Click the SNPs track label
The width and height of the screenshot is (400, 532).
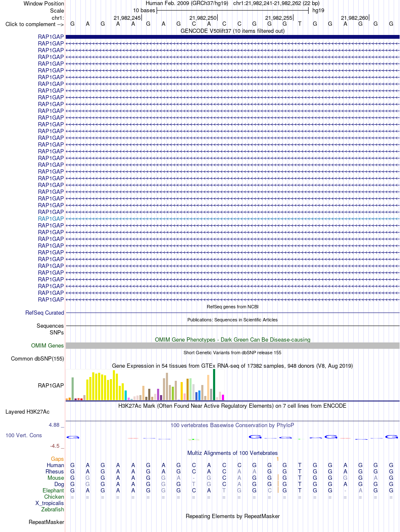click(57, 332)
